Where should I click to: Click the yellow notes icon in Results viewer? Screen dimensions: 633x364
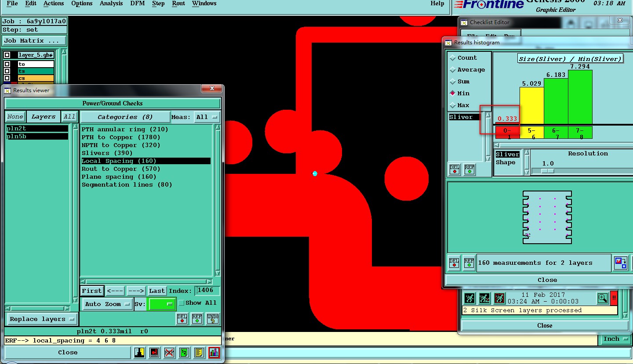[x=199, y=352]
